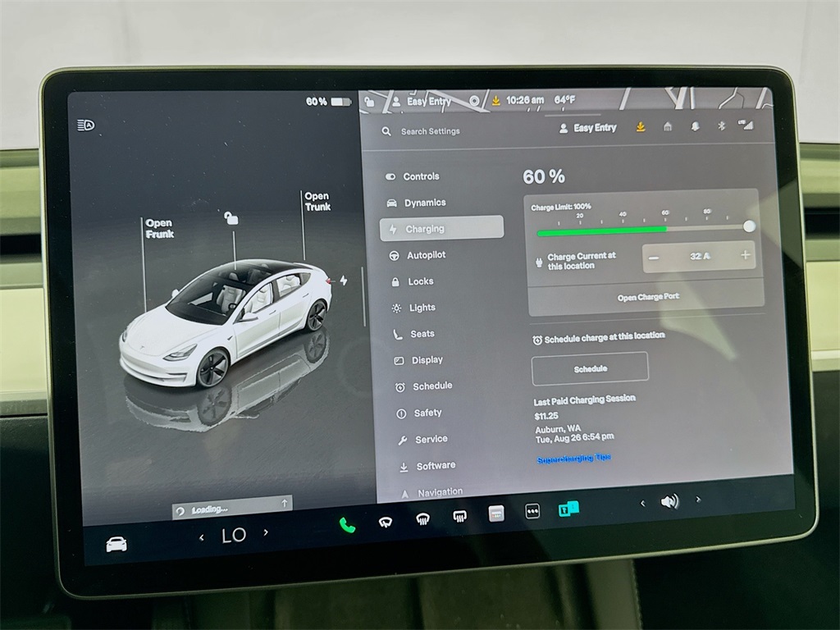Tap the $11.25 last session amount
The width and height of the screenshot is (840, 630).
pos(546,416)
